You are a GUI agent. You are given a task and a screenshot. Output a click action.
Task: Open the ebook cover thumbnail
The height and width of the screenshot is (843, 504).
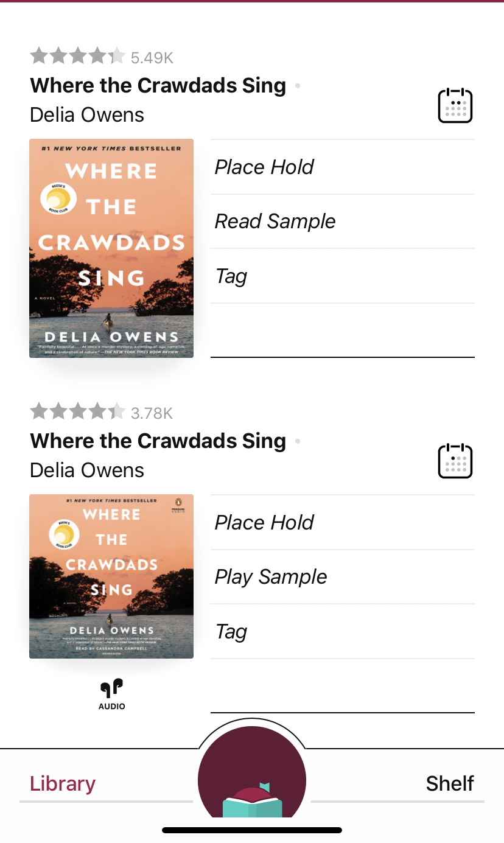pyautogui.click(x=111, y=248)
